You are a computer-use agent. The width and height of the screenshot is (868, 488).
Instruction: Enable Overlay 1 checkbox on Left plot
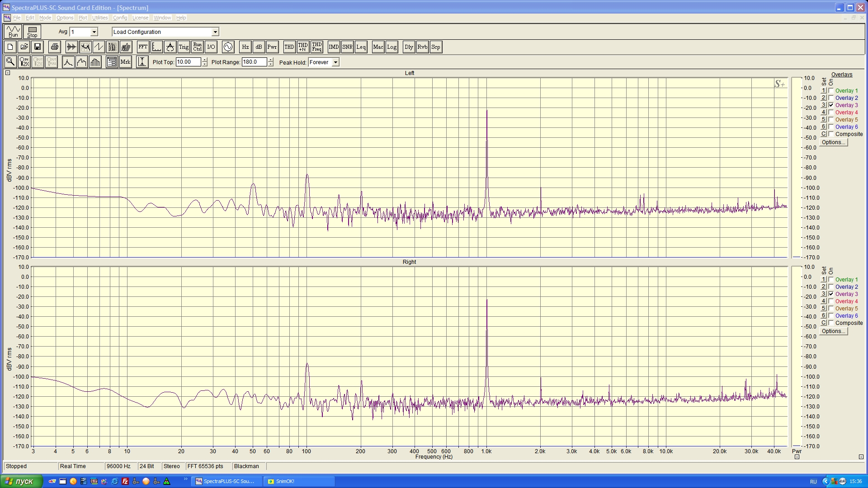click(x=831, y=91)
